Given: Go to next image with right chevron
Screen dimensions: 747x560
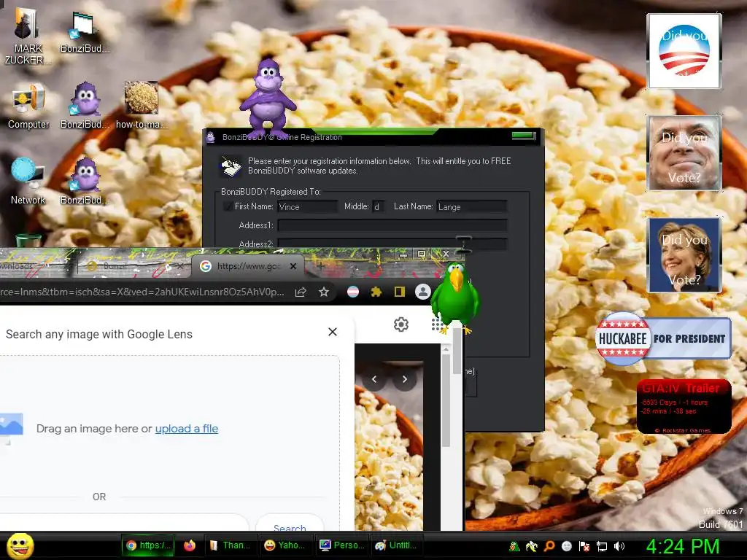Looking at the screenshot, I should pyautogui.click(x=405, y=379).
